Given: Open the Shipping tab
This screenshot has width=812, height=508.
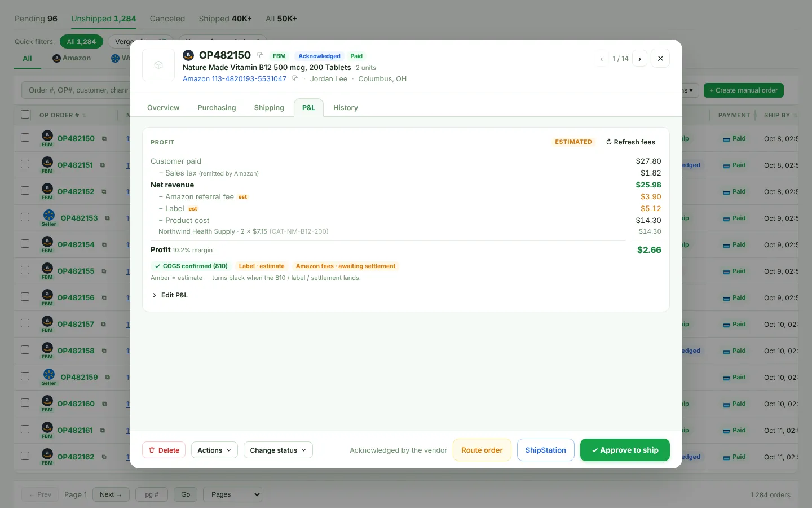Looking at the screenshot, I should [269, 108].
